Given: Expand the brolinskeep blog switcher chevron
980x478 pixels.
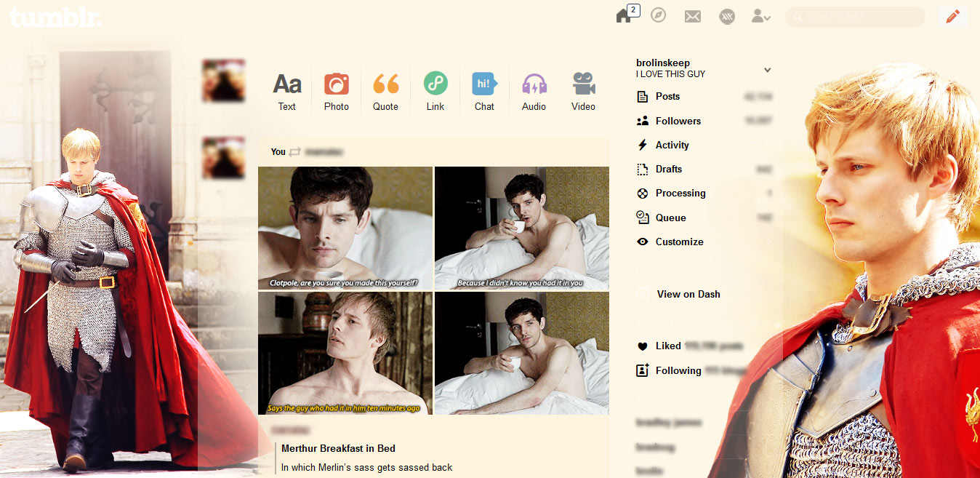Looking at the screenshot, I should pos(767,70).
